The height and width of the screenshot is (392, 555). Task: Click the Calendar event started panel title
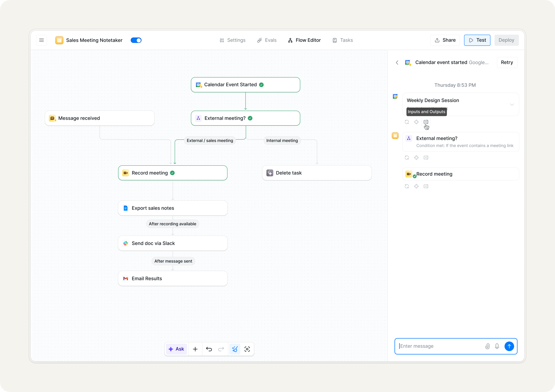click(441, 62)
